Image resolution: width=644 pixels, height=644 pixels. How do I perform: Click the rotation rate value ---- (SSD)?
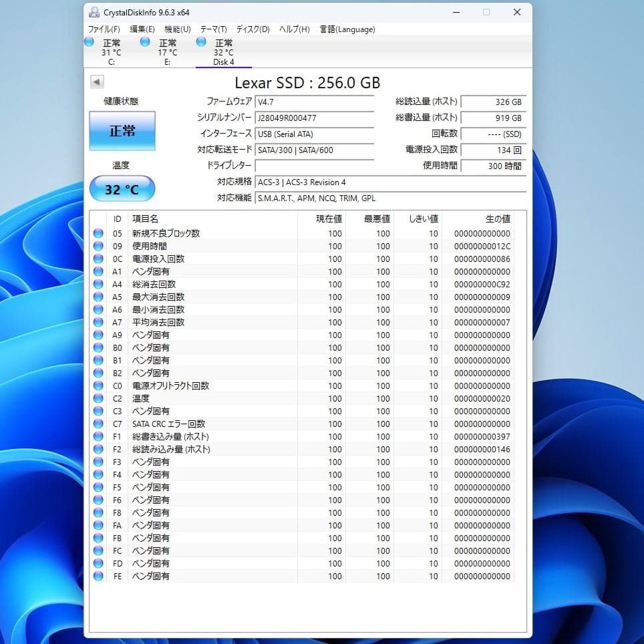pyautogui.click(x=494, y=134)
